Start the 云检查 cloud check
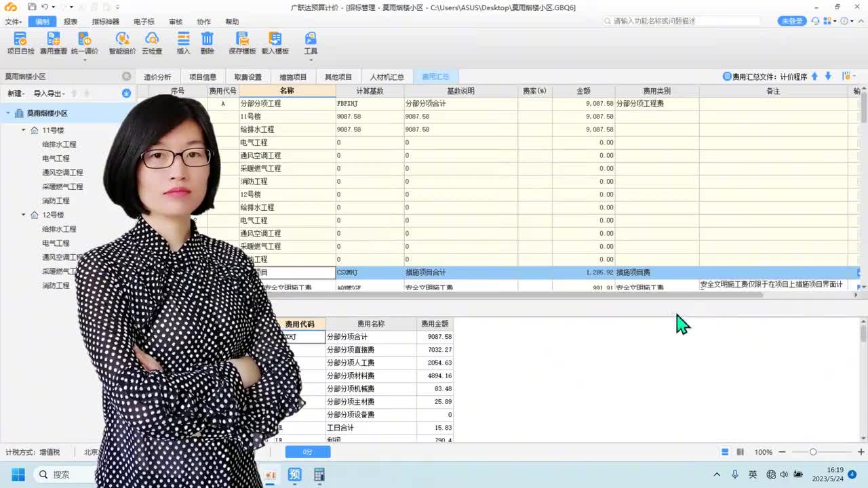Image resolution: width=868 pixels, height=488 pixels. (152, 43)
